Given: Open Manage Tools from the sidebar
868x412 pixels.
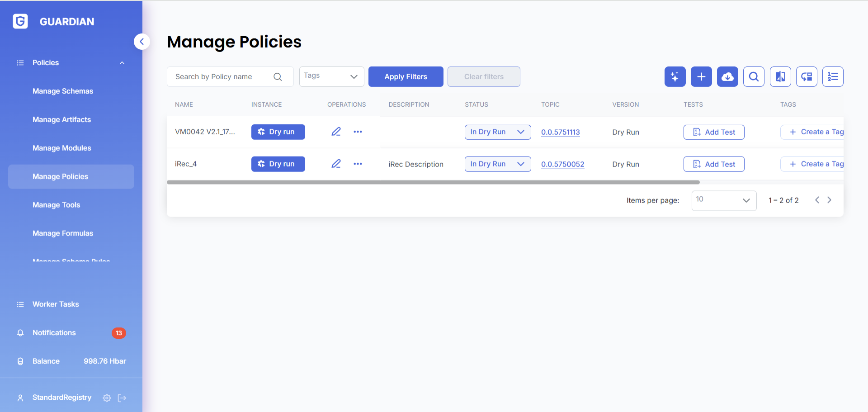Looking at the screenshot, I should 56,205.
